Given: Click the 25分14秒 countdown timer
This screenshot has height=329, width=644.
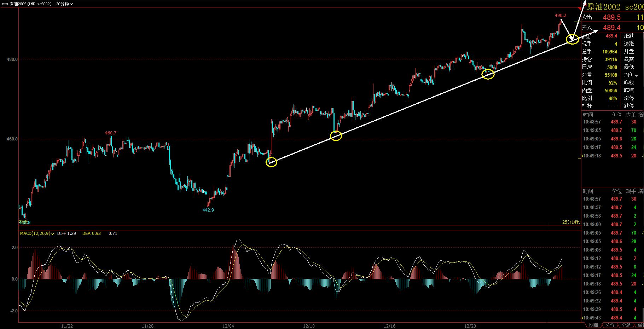Looking at the screenshot, I should pos(571,222).
